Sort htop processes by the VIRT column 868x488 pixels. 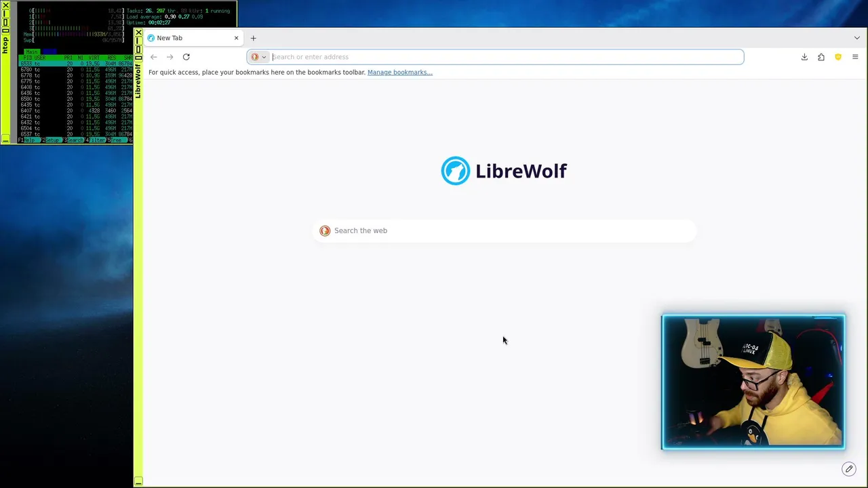(93, 58)
